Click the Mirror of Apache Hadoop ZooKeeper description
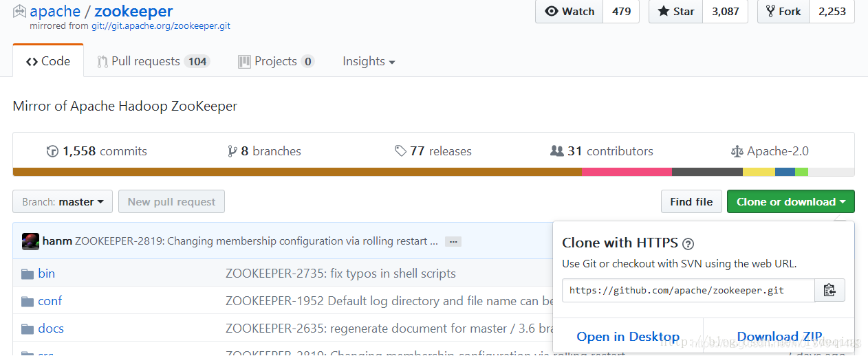Screen dimensions: 868x356 pos(125,107)
